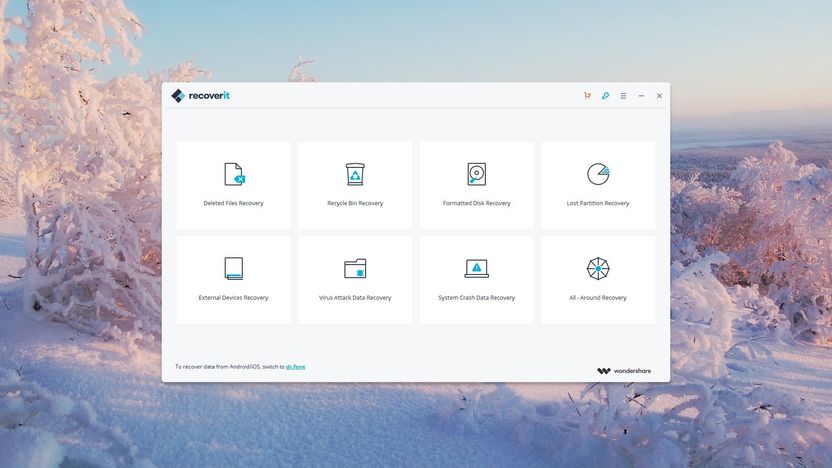This screenshot has height=468, width=832.
Task: Select External Devices Recovery device icon
Action: point(233,268)
